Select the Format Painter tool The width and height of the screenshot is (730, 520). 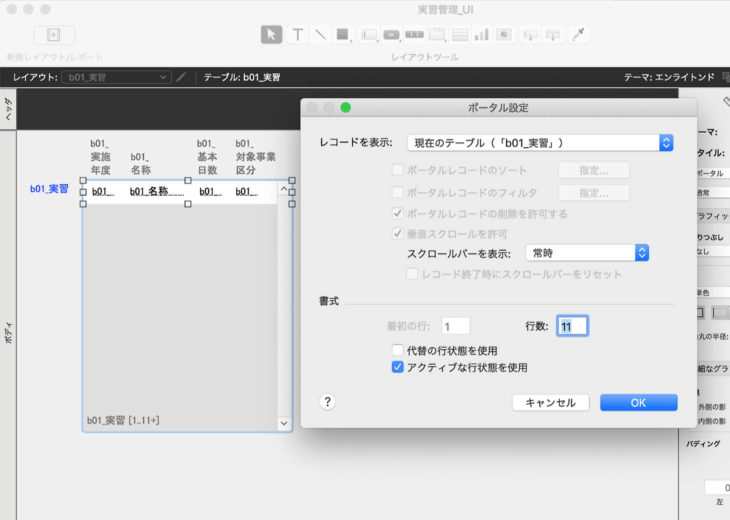click(x=579, y=34)
